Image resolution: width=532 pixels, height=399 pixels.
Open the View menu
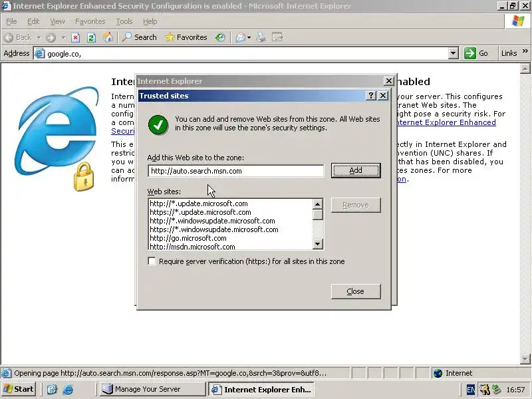tap(57, 21)
